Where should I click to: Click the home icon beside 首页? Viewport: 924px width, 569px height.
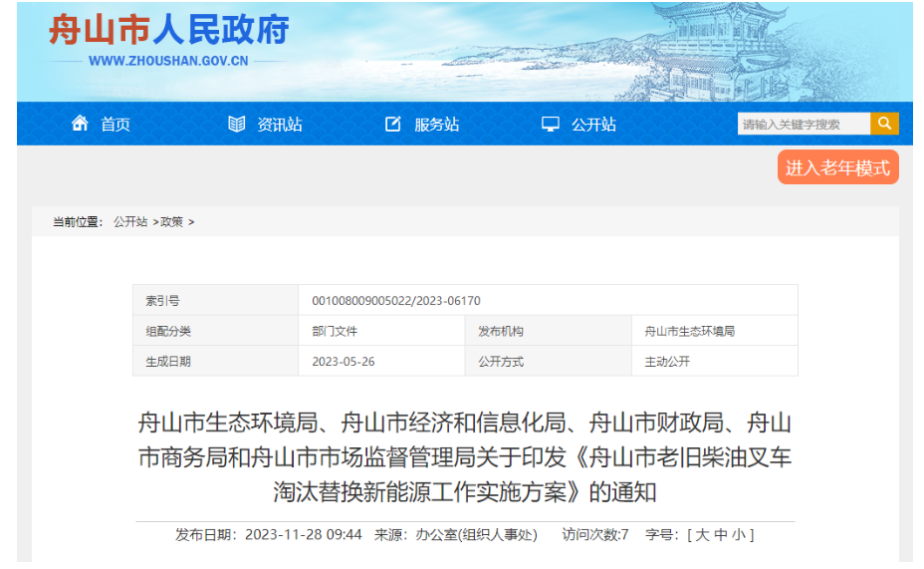[80, 124]
